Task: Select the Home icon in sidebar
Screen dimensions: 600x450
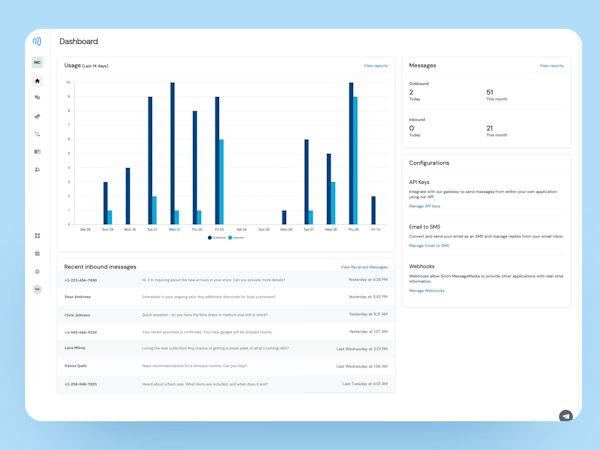Action: tap(37, 81)
